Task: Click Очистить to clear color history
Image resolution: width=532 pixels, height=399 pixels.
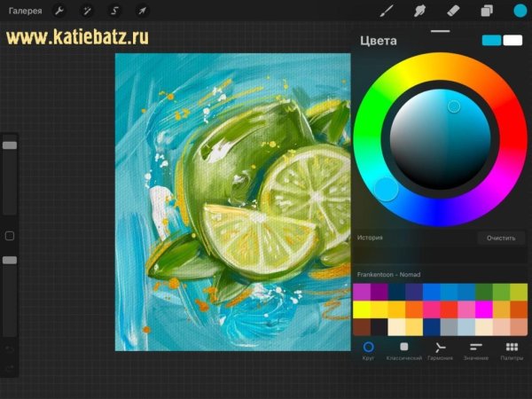Action: (501, 238)
